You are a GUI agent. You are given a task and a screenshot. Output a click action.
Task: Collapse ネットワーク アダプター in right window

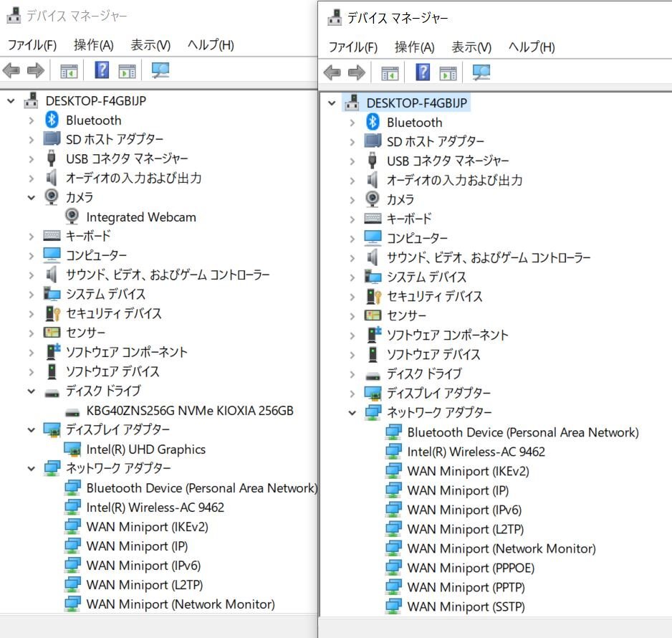pyautogui.click(x=351, y=412)
